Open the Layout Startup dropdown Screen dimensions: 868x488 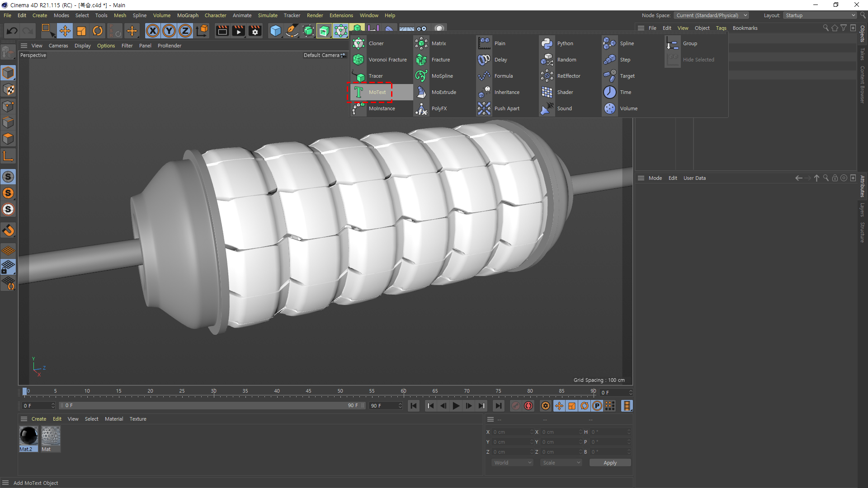coord(820,15)
